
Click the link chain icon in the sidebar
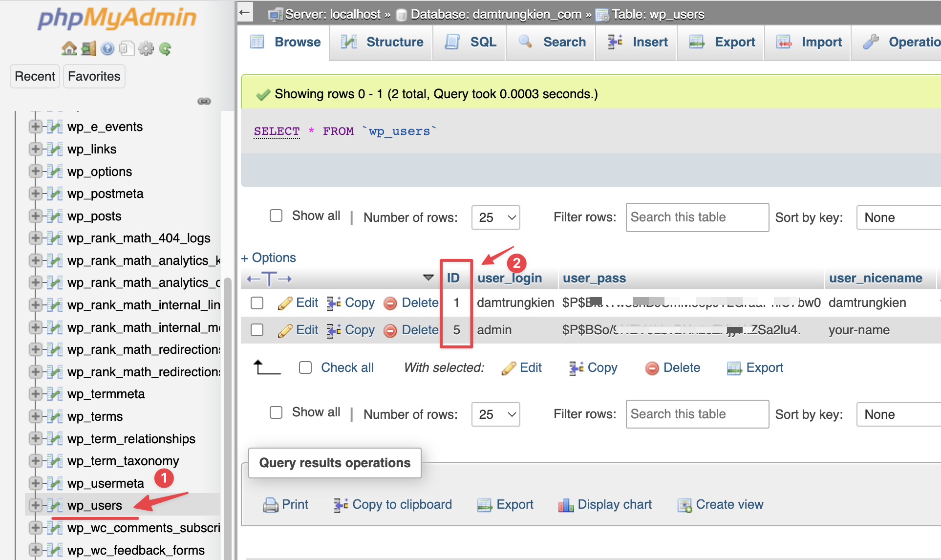point(204,101)
